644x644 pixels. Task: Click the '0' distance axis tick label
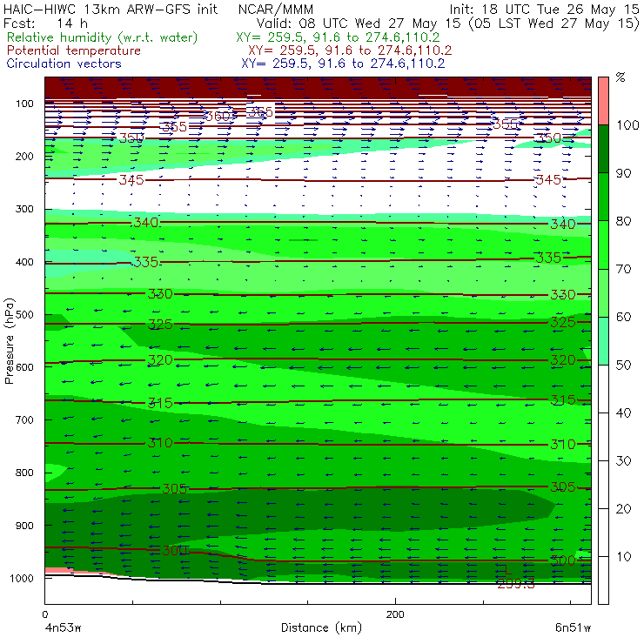[44, 614]
